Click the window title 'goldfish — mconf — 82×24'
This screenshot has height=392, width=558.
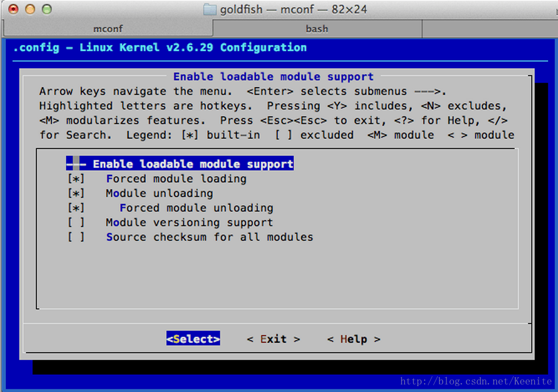[x=293, y=9]
